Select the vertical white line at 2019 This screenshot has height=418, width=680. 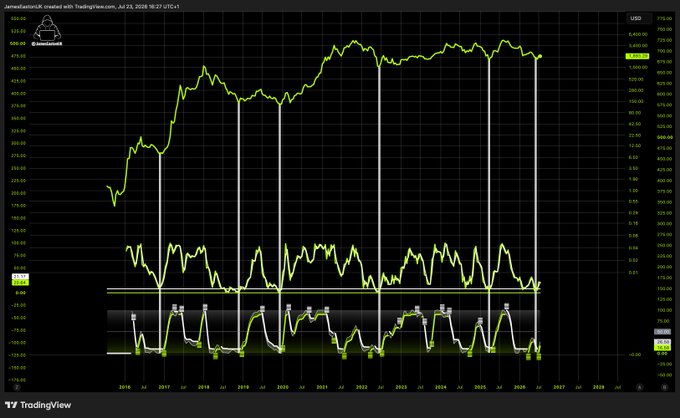coord(239,227)
